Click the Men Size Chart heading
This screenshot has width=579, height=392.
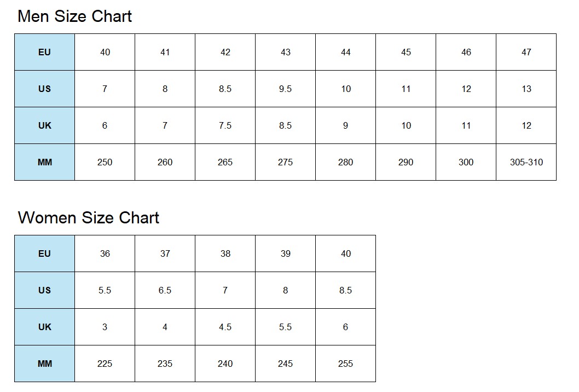pos(74,16)
